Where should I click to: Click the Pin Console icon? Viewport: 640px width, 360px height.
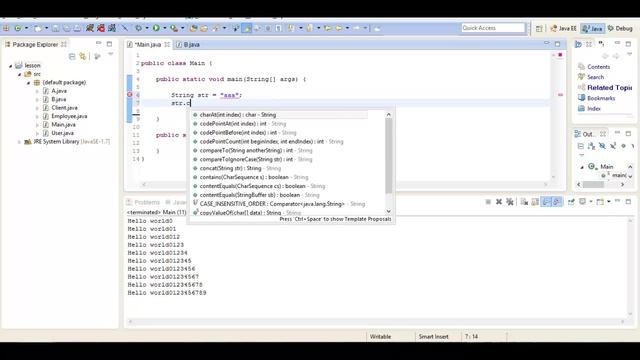(571, 202)
